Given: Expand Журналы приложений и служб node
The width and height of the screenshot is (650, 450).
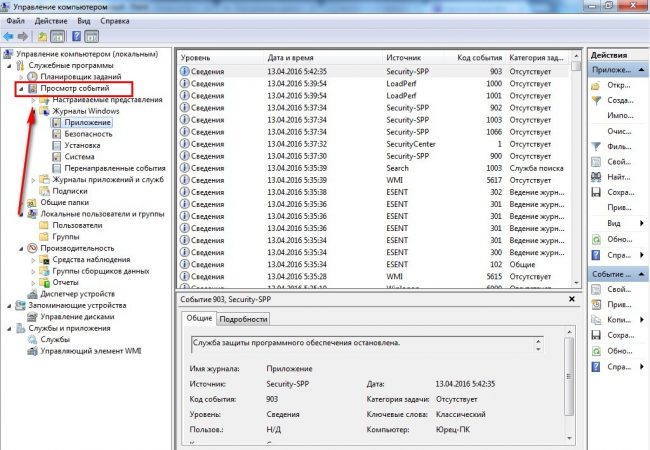Looking at the screenshot, I should pyautogui.click(x=33, y=180).
